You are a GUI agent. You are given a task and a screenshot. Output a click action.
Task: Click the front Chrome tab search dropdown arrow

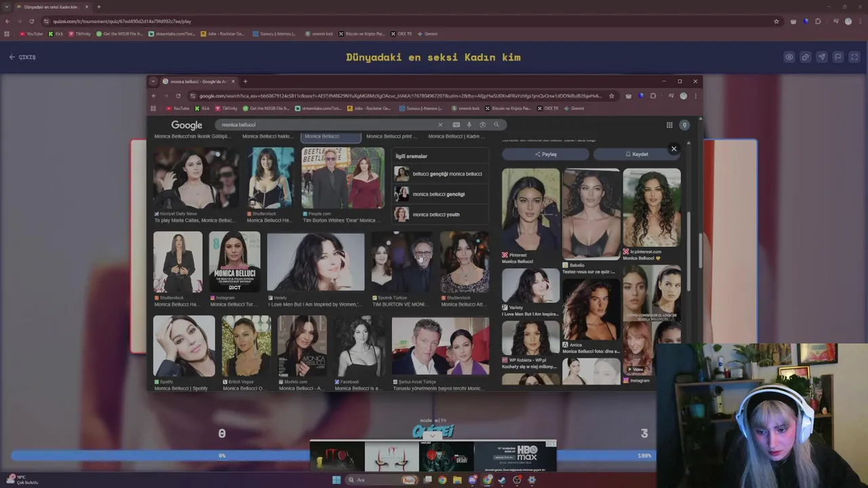point(153,81)
